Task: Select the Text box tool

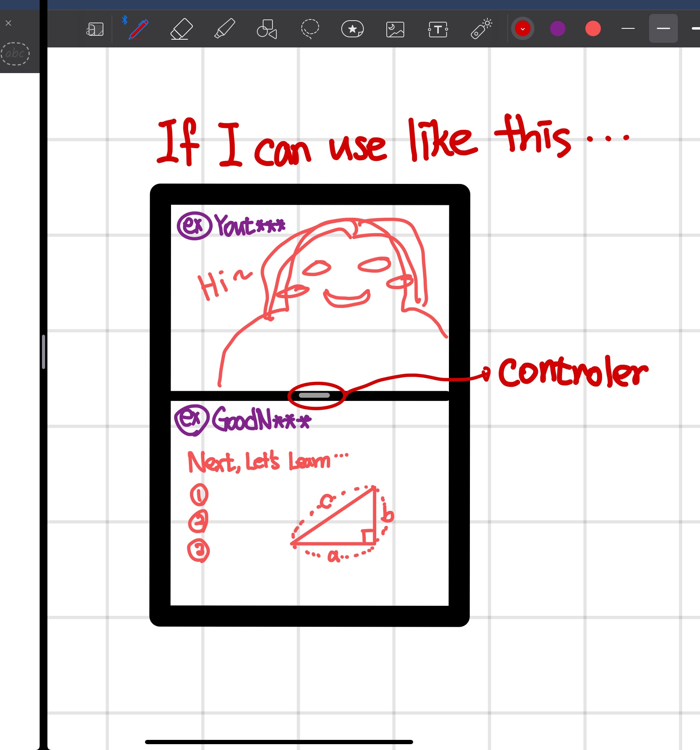Action: click(438, 29)
